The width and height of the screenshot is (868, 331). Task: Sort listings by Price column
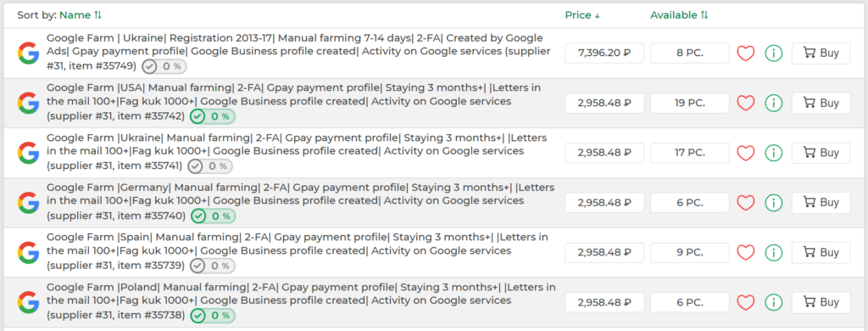pos(582,15)
